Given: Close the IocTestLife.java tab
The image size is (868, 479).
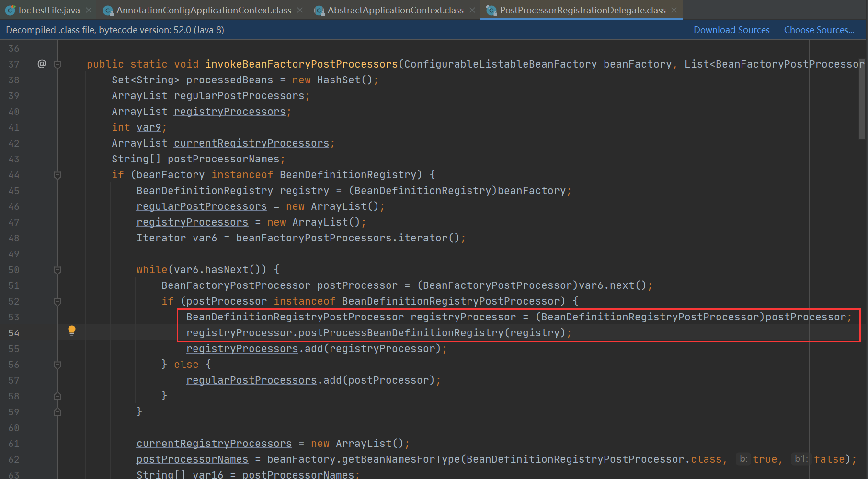Looking at the screenshot, I should click(89, 10).
